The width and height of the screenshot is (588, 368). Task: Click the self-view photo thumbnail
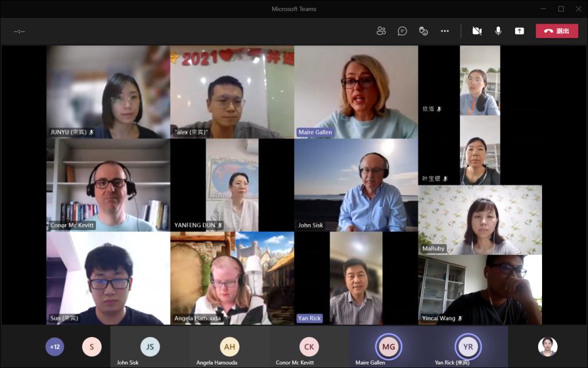(548, 347)
